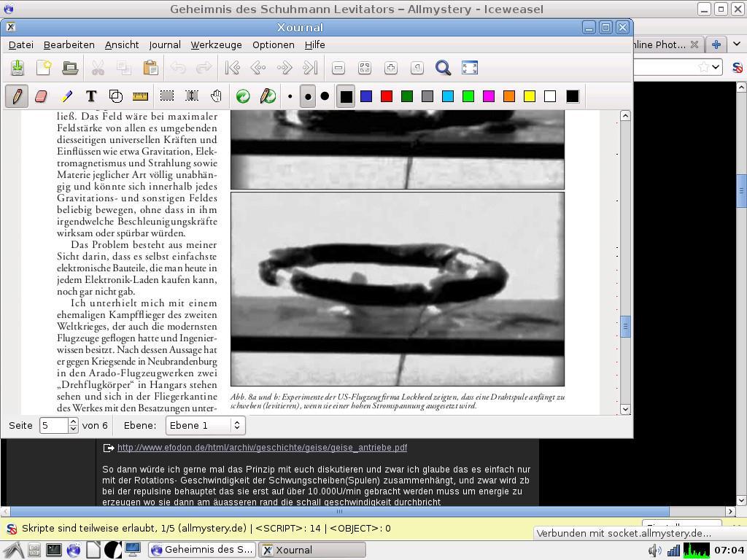The image size is (747, 560).
Task: Choose the Hand tool
Action: click(x=217, y=96)
